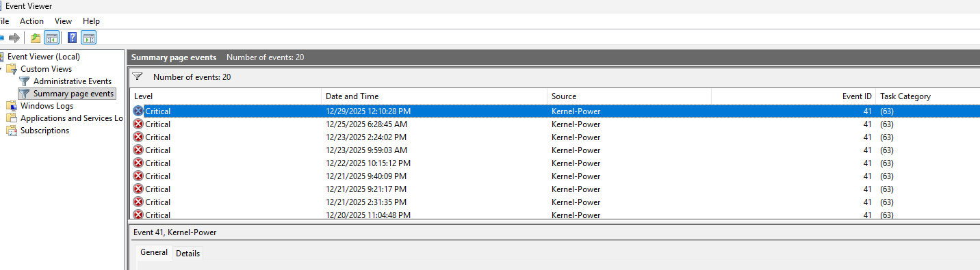Viewport: 980px width, 270px height.
Task: Click the date 12/23/2025 2:24:02 PM
Action: point(366,137)
